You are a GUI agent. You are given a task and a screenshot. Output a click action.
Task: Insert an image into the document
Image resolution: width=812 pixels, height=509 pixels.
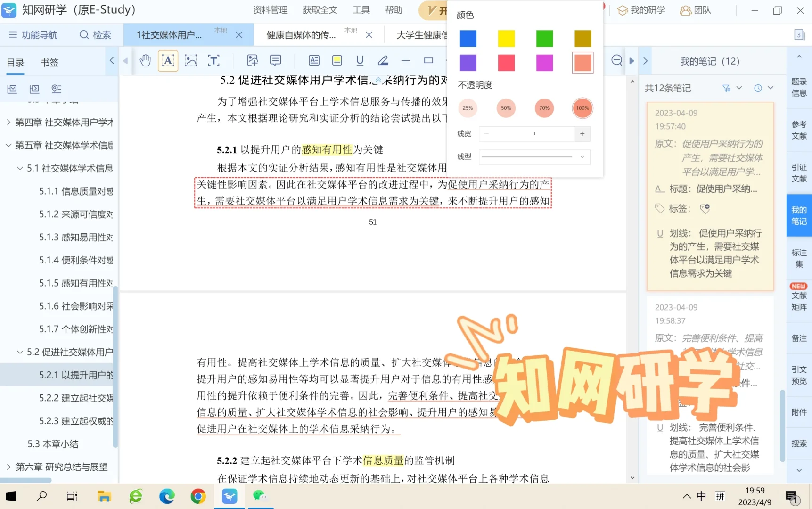pyautogui.click(x=252, y=60)
